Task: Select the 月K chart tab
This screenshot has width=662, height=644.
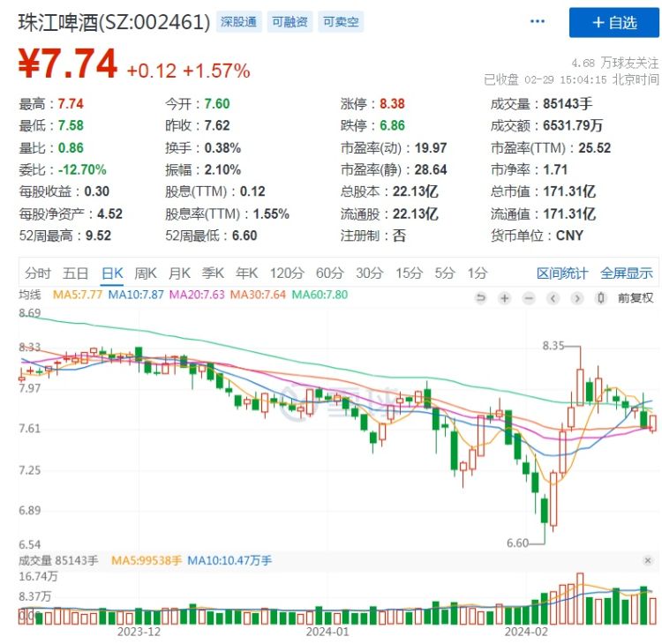Action: click(179, 273)
